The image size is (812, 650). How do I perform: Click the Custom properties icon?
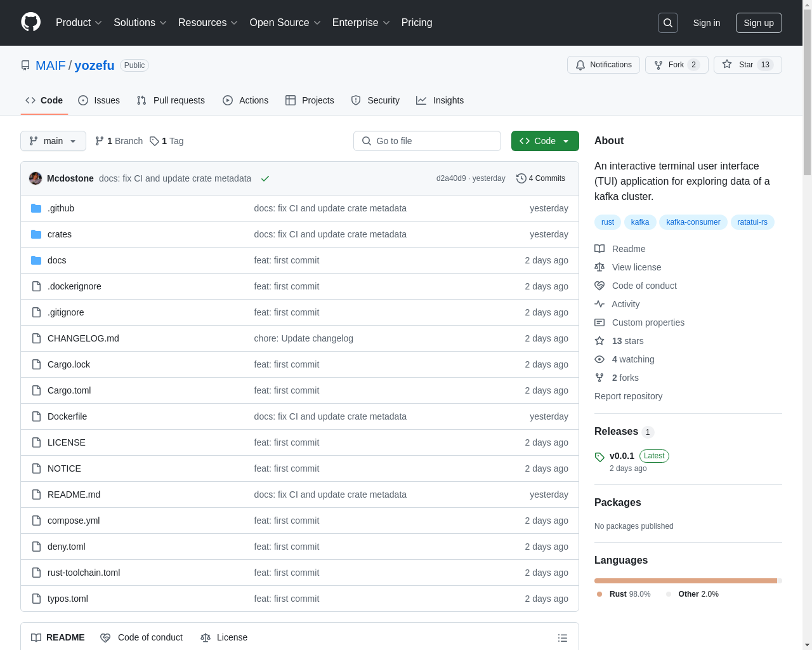(x=599, y=322)
